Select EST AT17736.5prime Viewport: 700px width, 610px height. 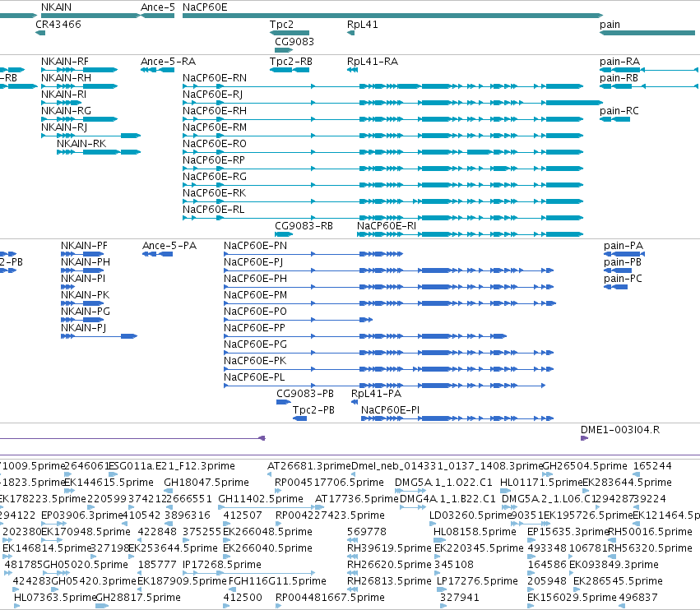pos(357,499)
